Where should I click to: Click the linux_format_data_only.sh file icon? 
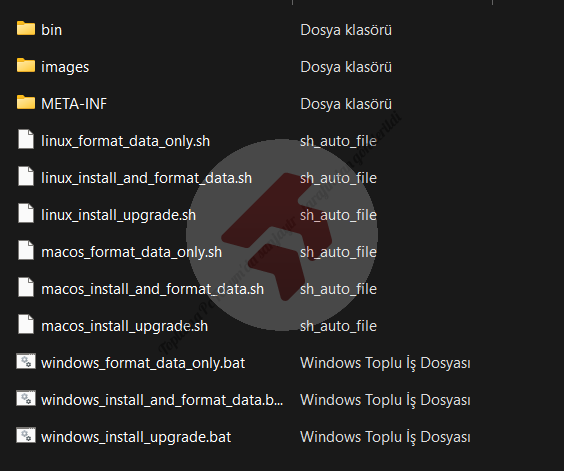point(26,139)
